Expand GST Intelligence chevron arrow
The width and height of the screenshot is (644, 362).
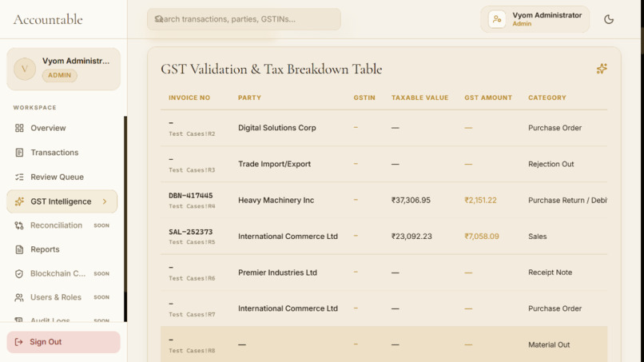coord(105,201)
